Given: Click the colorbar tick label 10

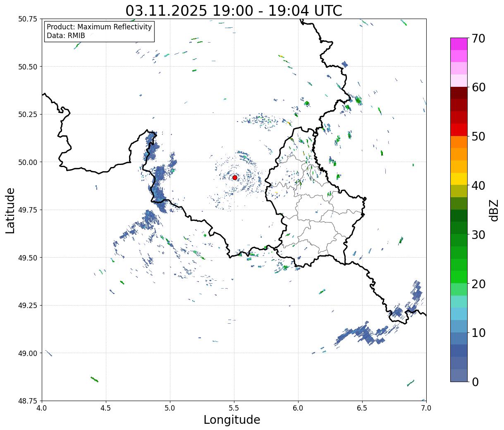Looking at the screenshot, I should point(478,332).
